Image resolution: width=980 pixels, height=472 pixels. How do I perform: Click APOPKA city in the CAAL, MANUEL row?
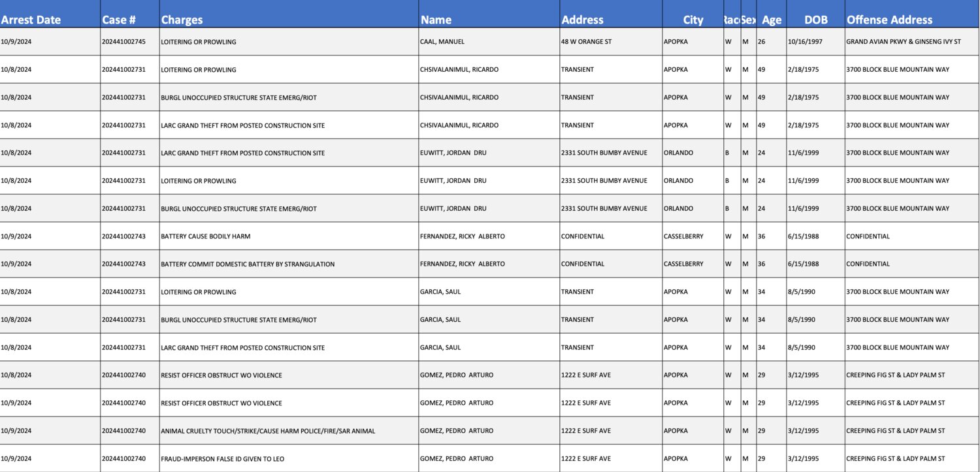pos(676,42)
